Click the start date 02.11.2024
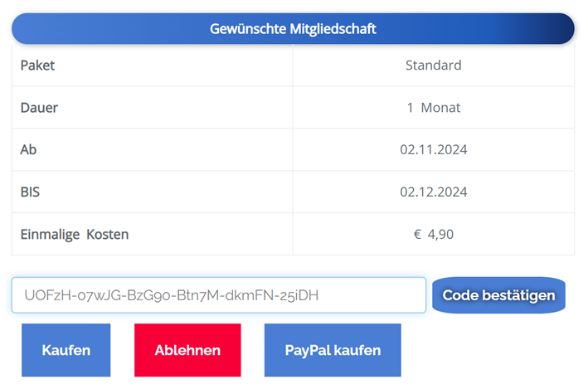This screenshot has width=588, height=384. click(433, 150)
